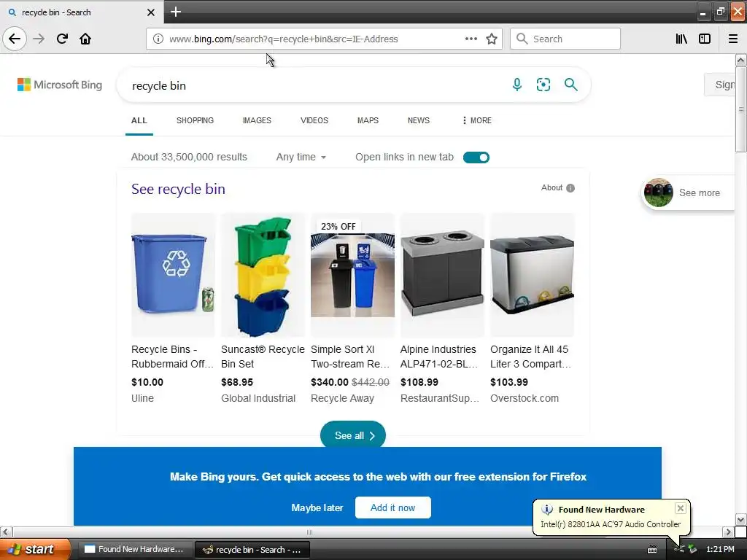
Task: Expand the Any time filter dropdown
Action: (301, 157)
